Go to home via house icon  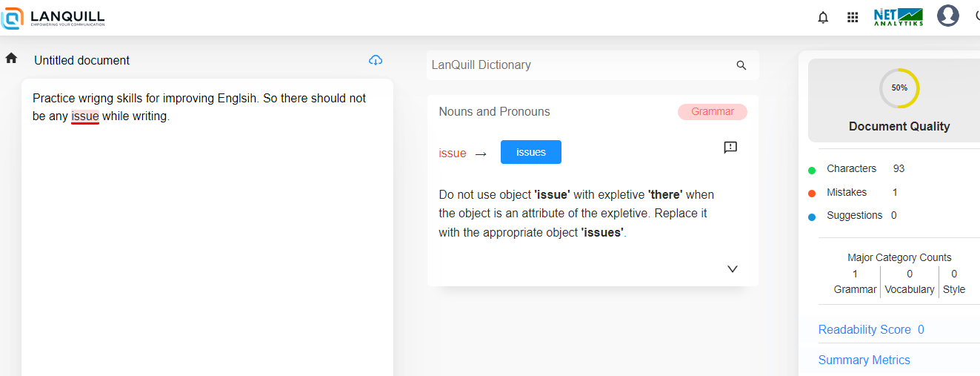point(11,59)
